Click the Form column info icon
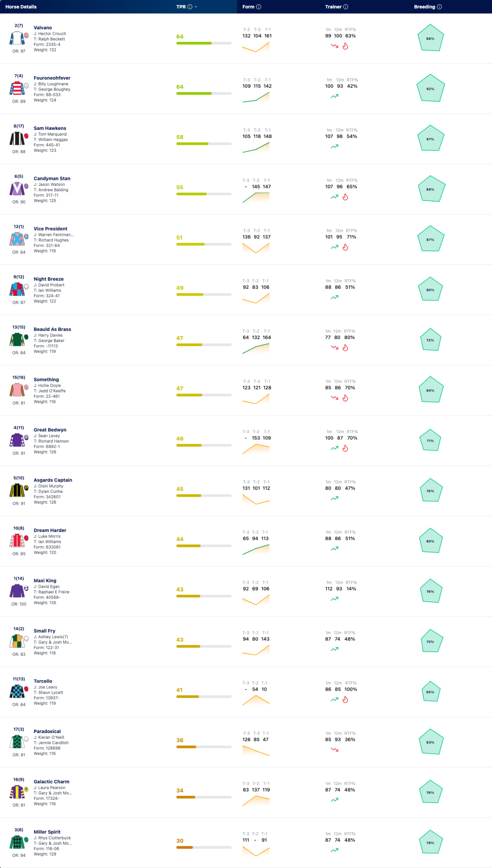Viewport: 492px width, 868px height. pos(259,7)
